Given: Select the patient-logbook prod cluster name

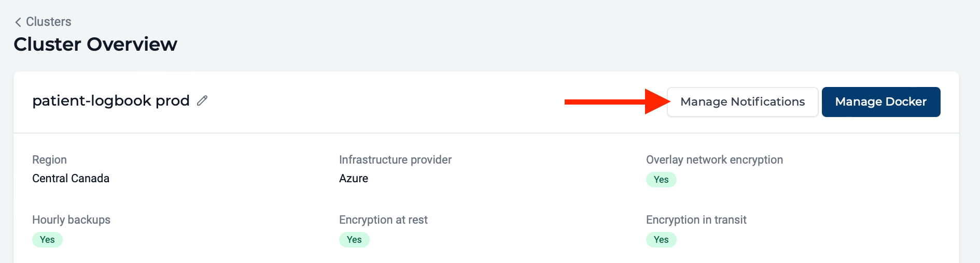Looking at the screenshot, I should (x=111, y=100).
